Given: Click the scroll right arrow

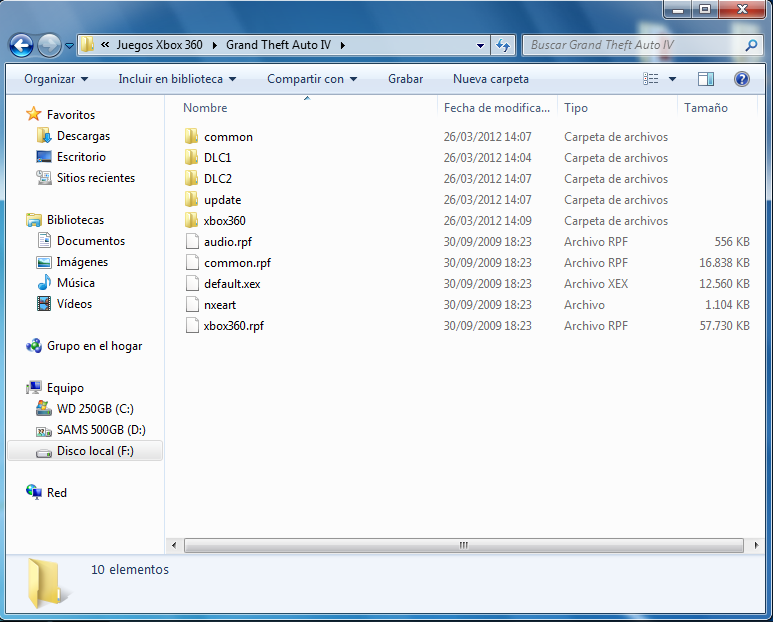Looking at the screenshot, I should click(756, 545).
